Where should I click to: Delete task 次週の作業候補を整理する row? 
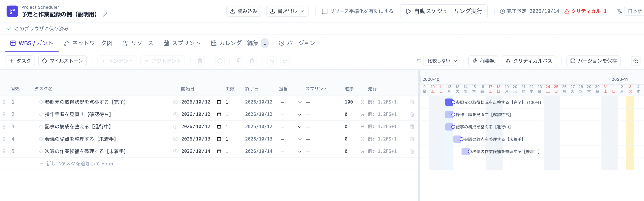[412, 151]
